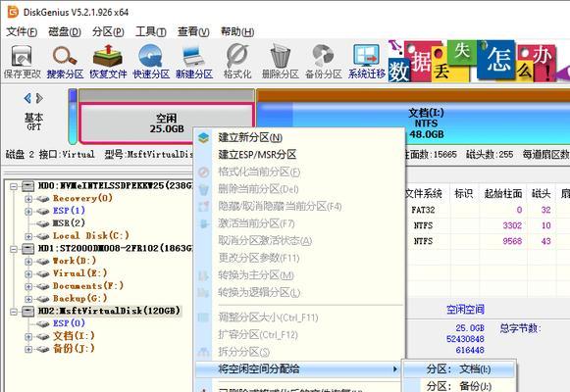Allocate free space to 分区: 备份(J:)
The image size is (570, 392).
(x=459, y=385)
